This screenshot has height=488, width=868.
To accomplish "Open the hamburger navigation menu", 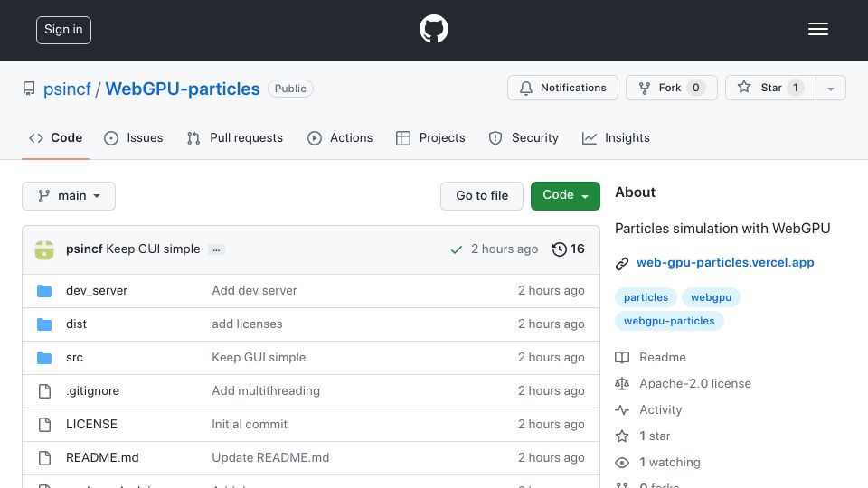I will pos(817,29).
